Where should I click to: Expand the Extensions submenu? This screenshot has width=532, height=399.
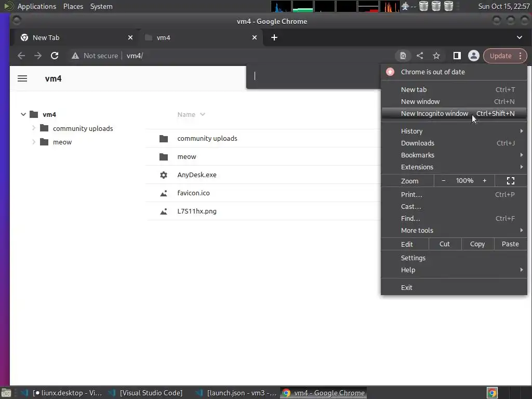(x=454, y=167)
